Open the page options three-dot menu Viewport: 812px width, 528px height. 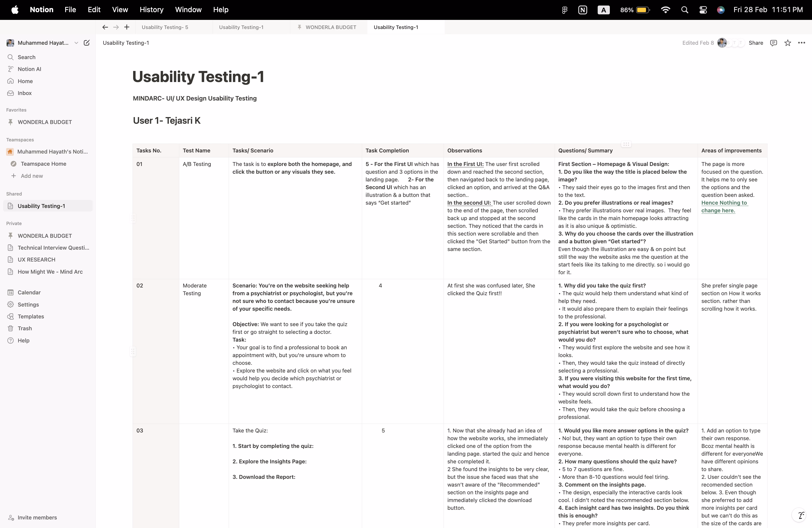[x=802, y=43]
